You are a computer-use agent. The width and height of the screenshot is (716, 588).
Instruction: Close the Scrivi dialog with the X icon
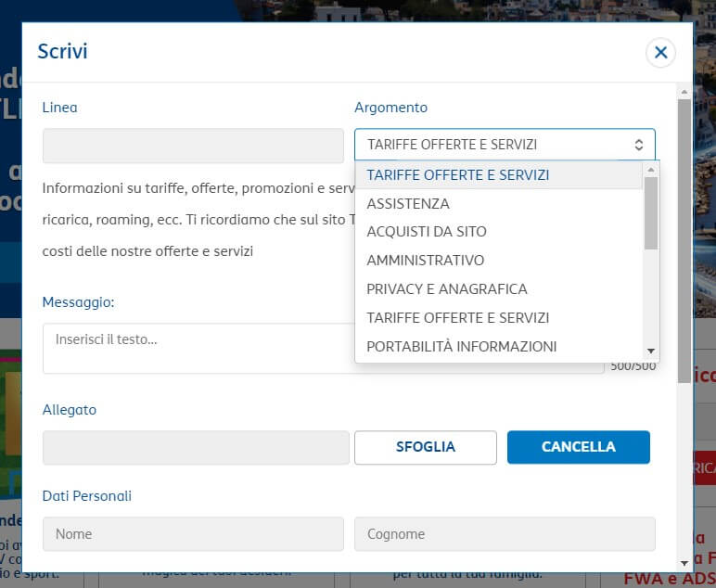660,53
